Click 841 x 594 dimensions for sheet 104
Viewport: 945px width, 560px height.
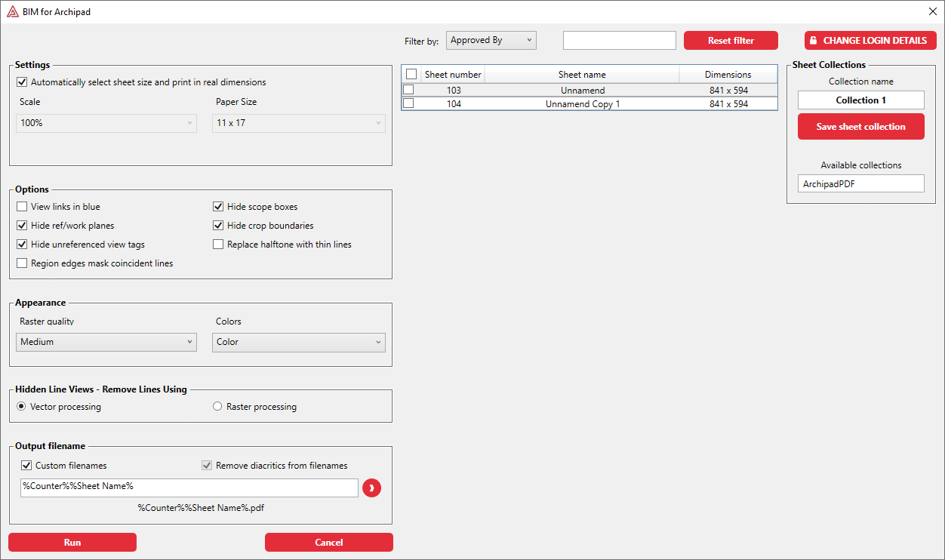[x=729, y=104]
